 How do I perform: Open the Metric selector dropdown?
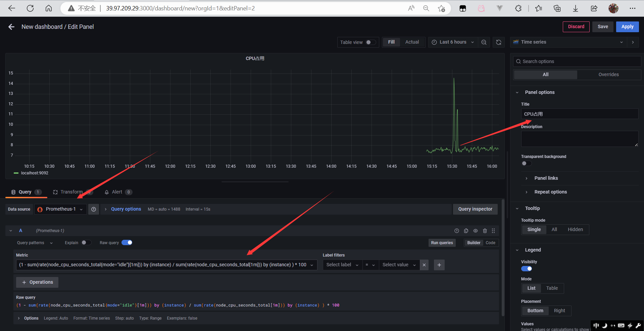[166, 265]
